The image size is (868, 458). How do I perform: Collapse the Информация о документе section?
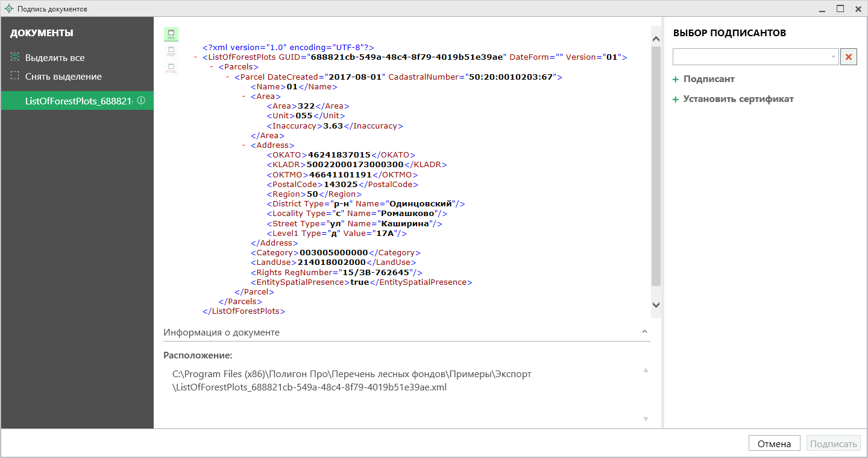click(x=644, y=332)
